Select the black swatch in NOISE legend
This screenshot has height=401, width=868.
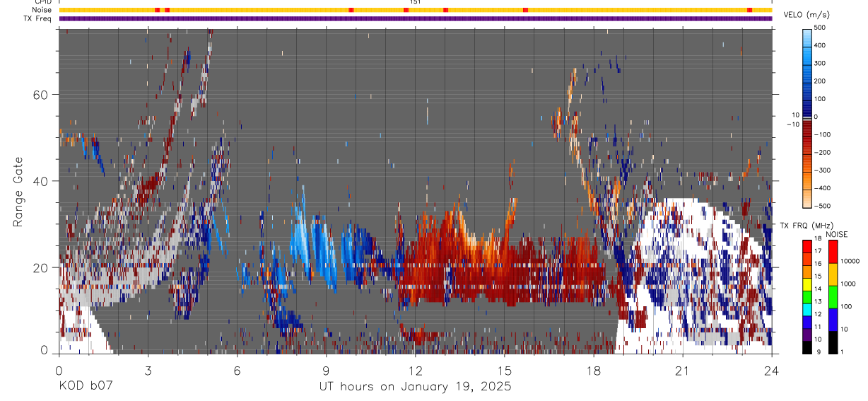832,342
